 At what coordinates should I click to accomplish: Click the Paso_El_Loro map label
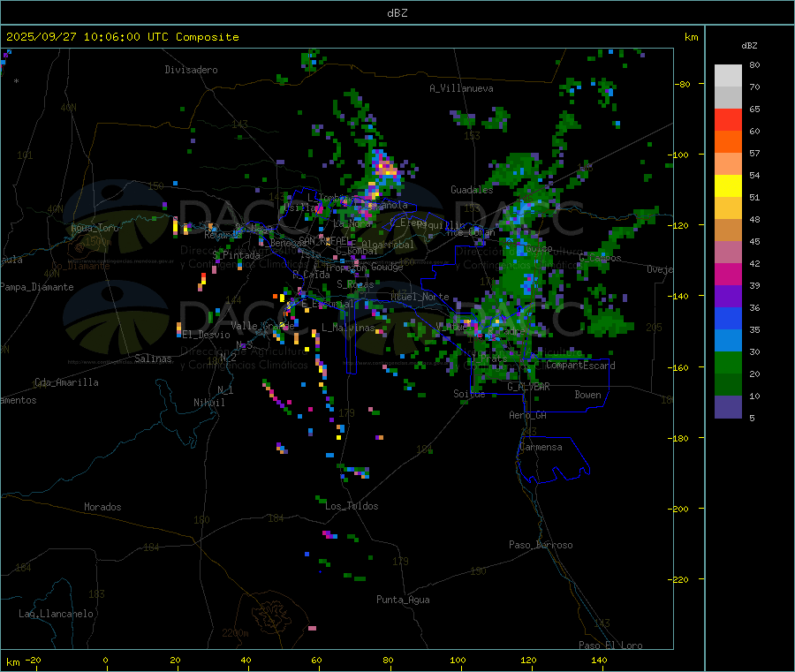coord(610,646)
